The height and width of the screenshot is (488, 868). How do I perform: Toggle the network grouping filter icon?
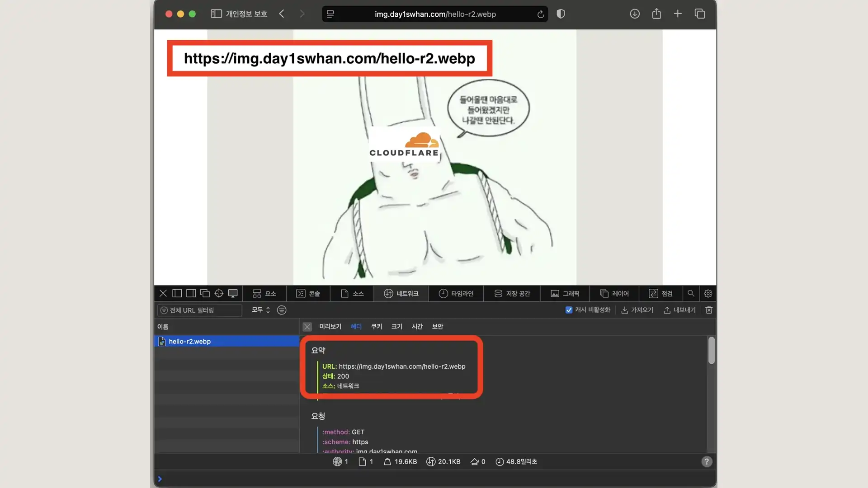click(282, 310)
